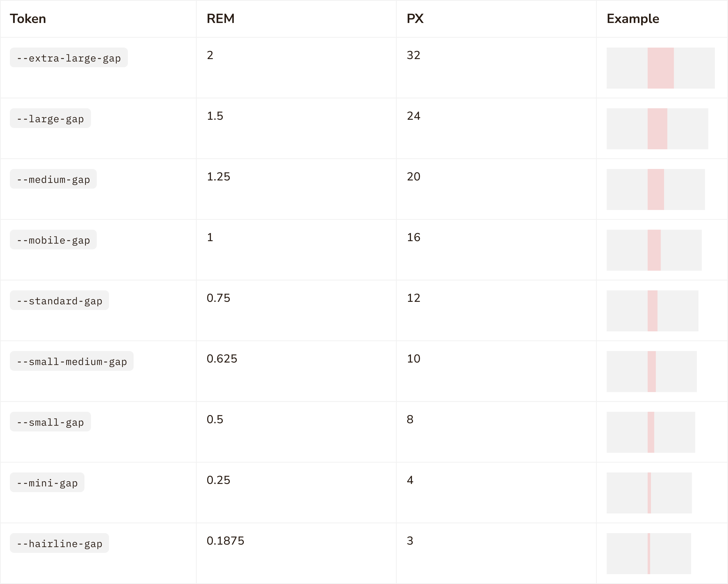Click the Example column header

click(x=633, y=19)
